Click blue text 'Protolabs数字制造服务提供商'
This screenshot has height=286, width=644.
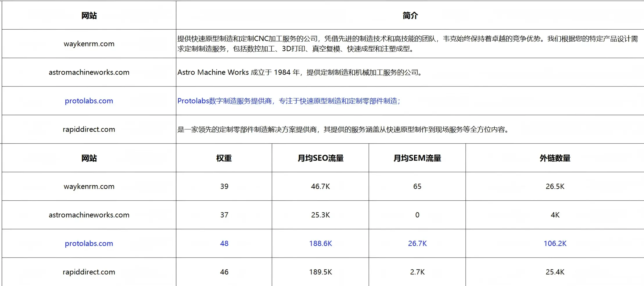coord(225,101)
